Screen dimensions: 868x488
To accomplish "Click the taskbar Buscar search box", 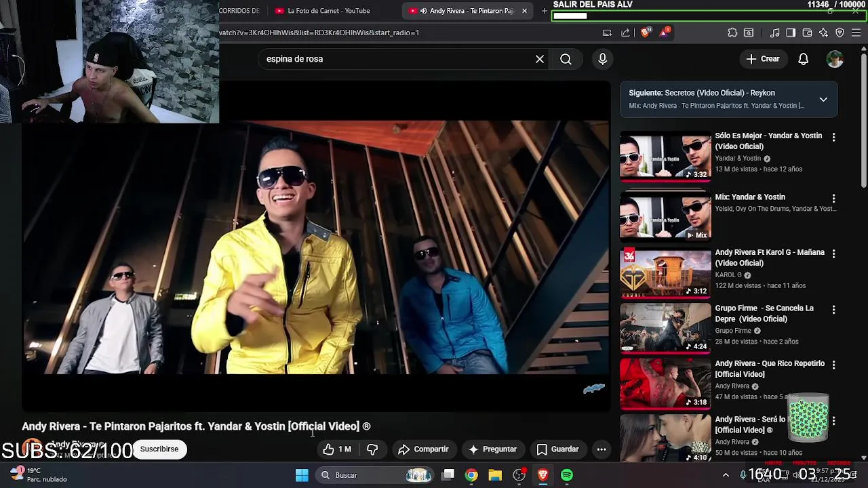I will pos(376,475).
